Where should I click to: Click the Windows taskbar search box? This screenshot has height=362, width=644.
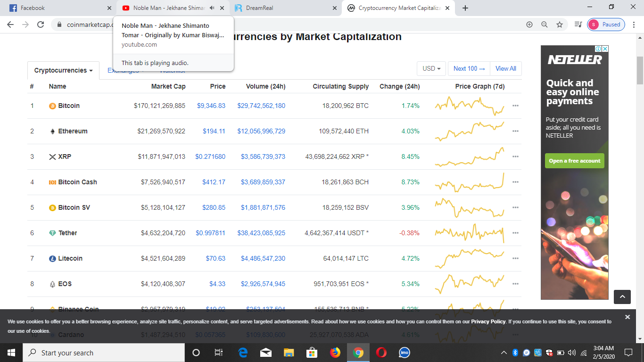click(x=104, y=353)
